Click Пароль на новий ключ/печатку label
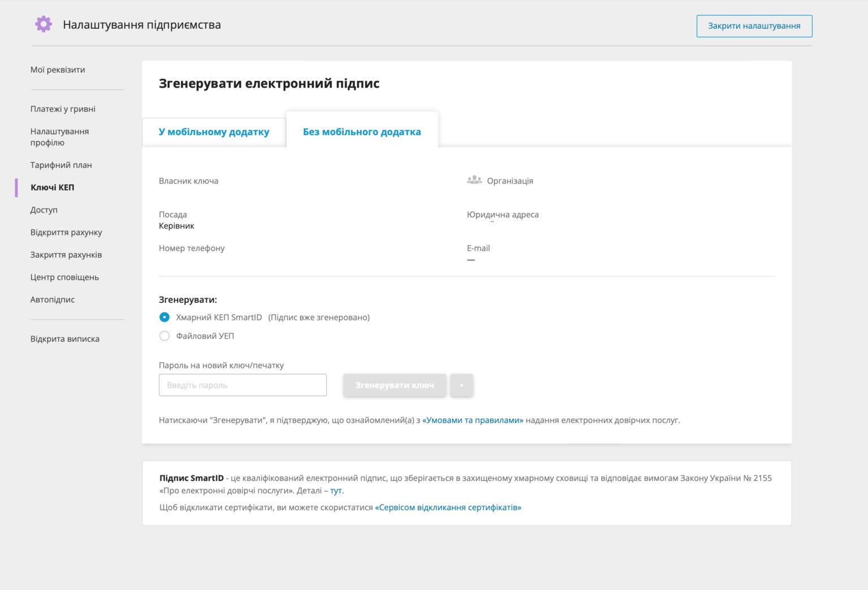The width and height of the screenshot is (868, 590). point(222,365)
